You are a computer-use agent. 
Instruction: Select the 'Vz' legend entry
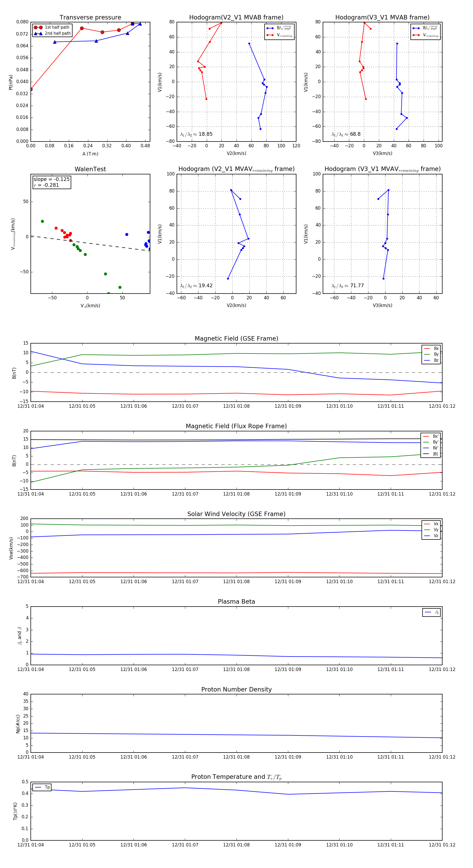[x=431, y=536]
